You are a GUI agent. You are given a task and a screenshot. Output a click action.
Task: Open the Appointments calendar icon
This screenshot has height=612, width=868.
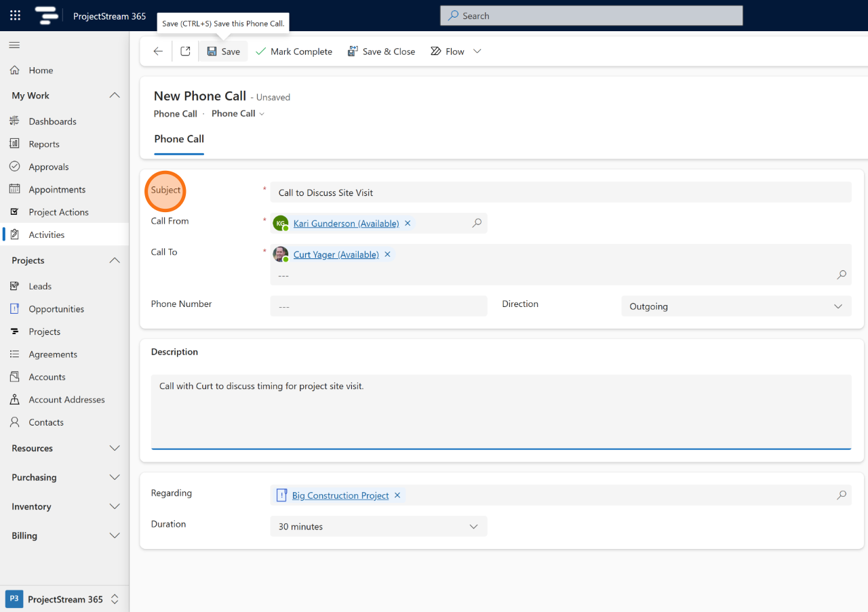[x=14, y=189]
